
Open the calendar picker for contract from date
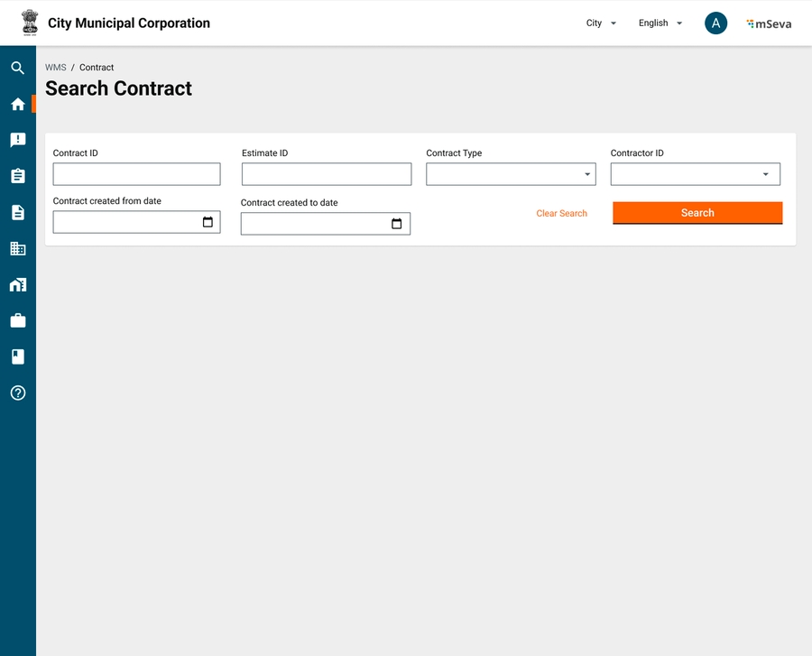[x=208, y=222]
